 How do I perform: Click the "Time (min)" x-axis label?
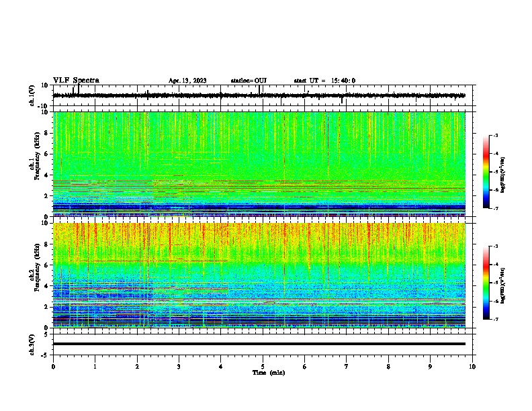pyautogui.click(x=269, y=373)
